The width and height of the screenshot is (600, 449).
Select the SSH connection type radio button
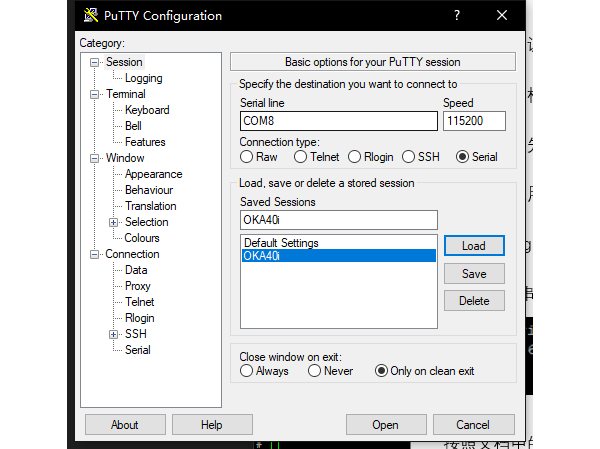408,157
